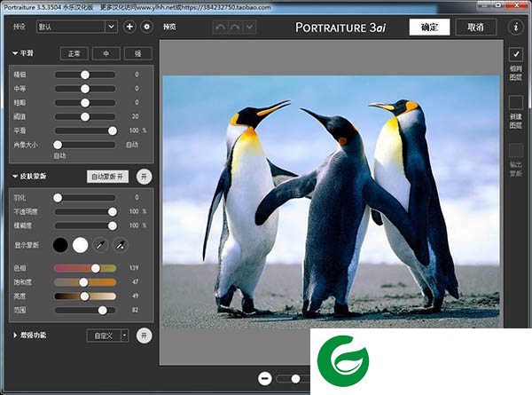Pick skin color with first eyedropper
The width and height of the screenshot is (532, 395).
coord(100,245)
